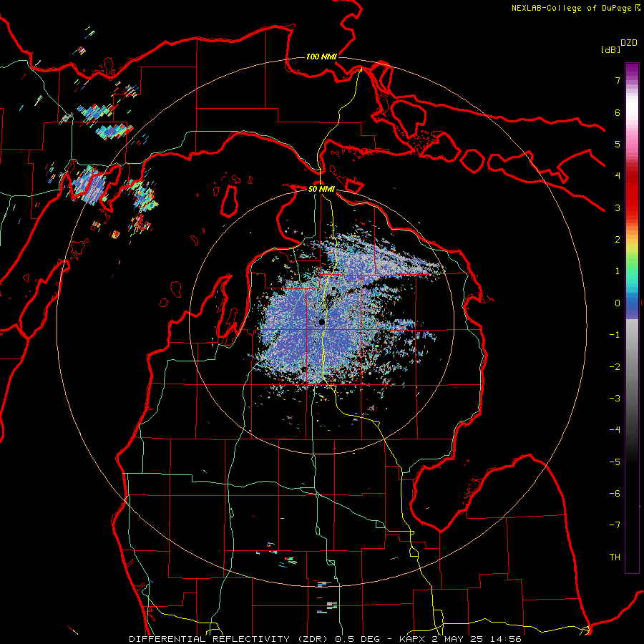Click the scale value -5
This screenshot has width=644, height=644.
coord(615,462)
